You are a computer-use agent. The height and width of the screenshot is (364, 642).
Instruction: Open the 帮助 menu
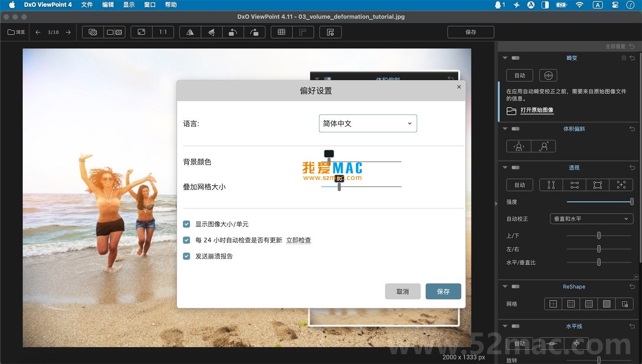(x=171, y=5)
